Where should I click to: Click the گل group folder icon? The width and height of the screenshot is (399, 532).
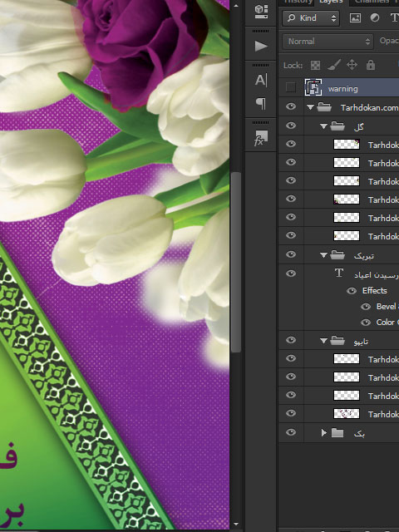pyautogui.click(x=337, y=126)
